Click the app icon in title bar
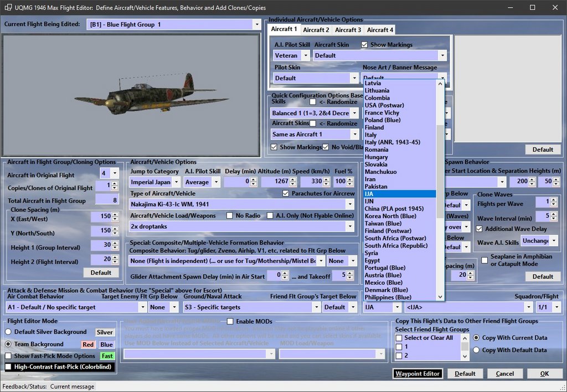The height and width of the screenshot is (392, 567). [x=8, y=8]
